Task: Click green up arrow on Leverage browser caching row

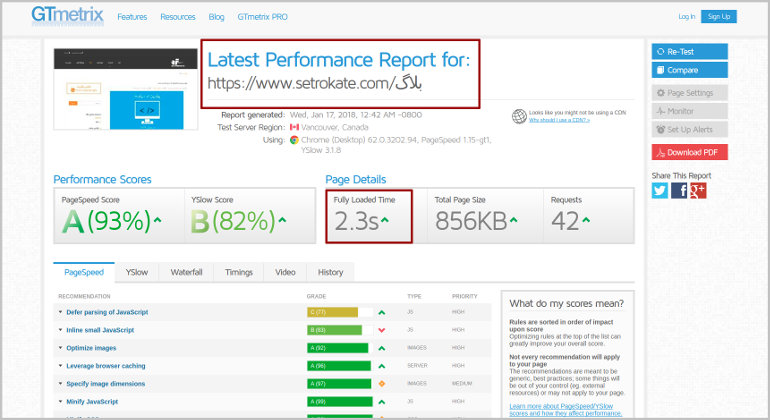Action: pos(382,366)
